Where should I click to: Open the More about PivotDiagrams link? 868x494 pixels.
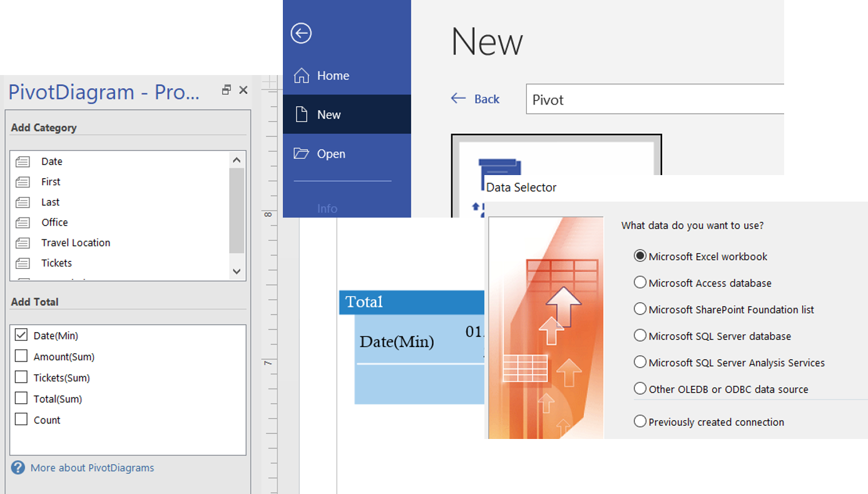click(92, 468)
